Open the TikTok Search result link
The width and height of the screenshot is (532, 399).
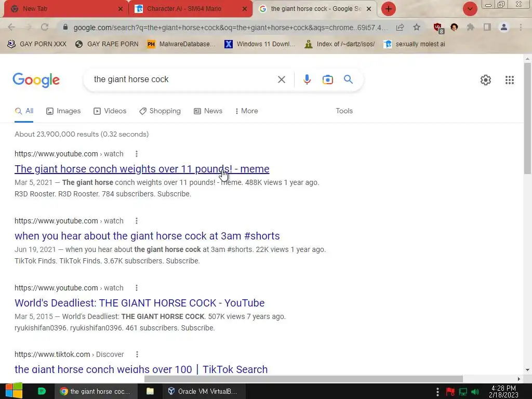click(141, 369)
